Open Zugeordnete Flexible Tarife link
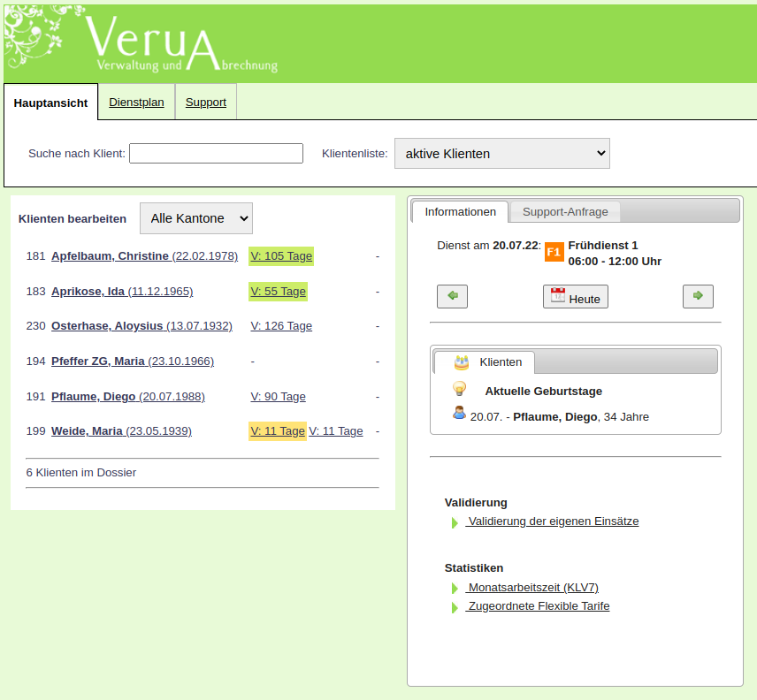Screen dimensions: 757x700 [538, 606]
